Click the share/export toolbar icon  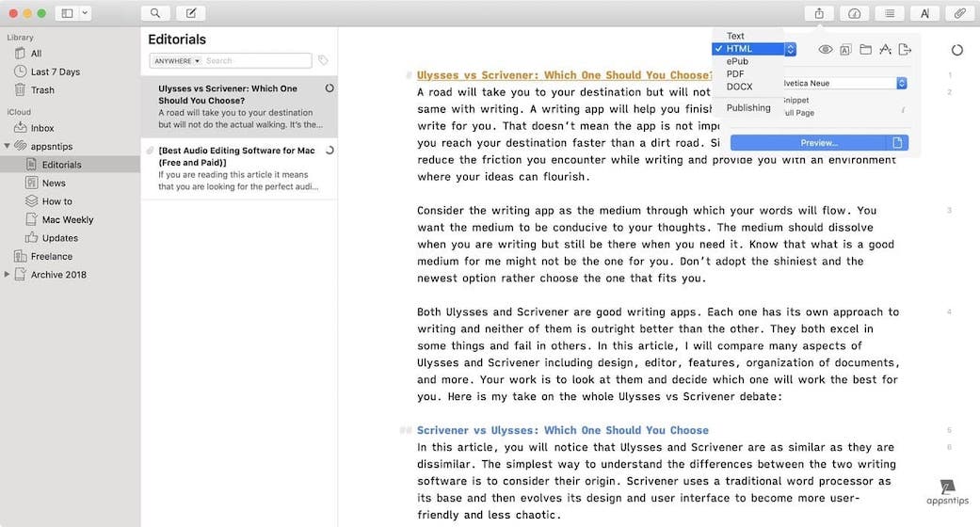(818, 13)
